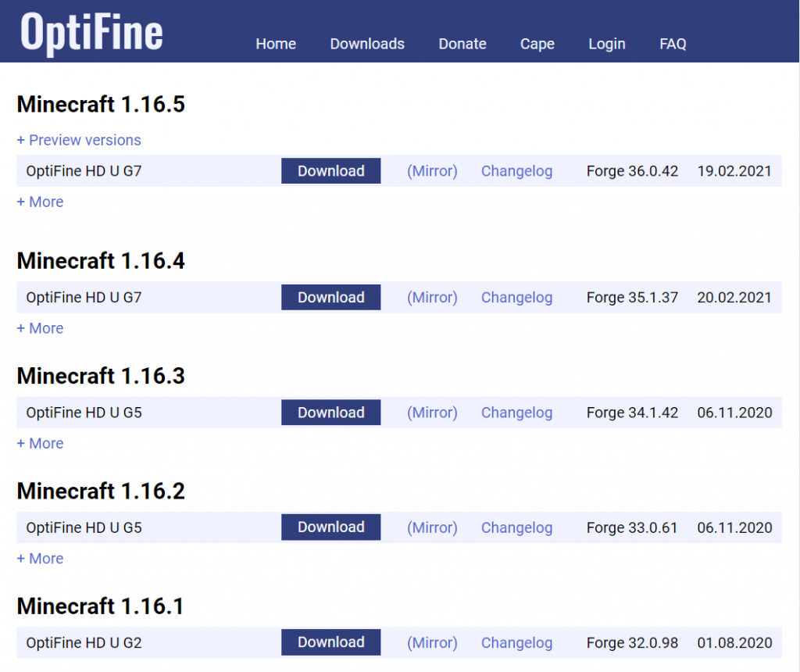Viewport: 800px width, 672px height.
Task: Expand Preview versions for Minecraft 1.16.5
Action: [79, 140]
